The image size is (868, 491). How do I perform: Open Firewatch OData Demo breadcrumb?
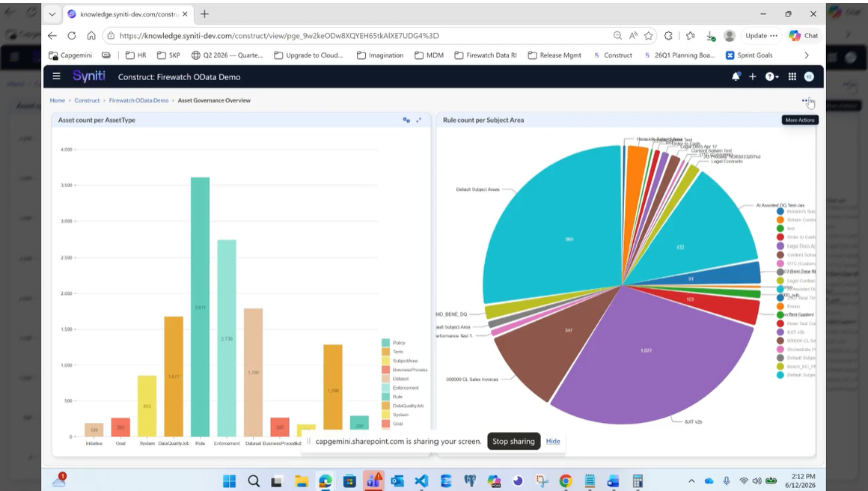point(138,101)
